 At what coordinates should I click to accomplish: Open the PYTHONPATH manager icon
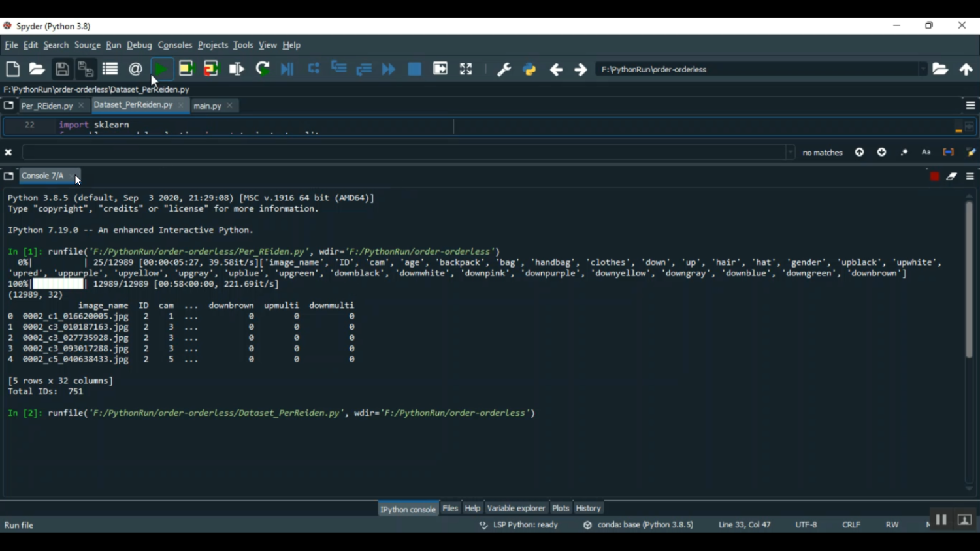click(529, 69)
